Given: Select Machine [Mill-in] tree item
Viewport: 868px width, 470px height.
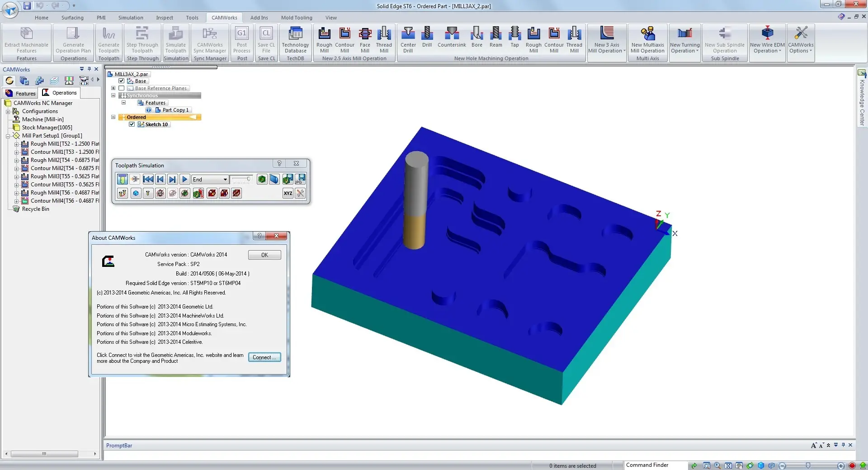Looking at the screenshot, I should 43,119.
